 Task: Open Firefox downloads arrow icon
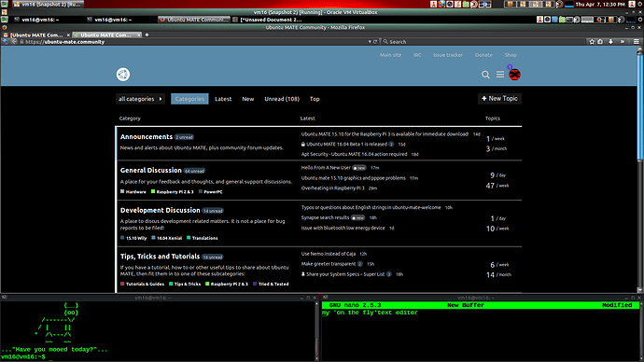pos(610,41)
